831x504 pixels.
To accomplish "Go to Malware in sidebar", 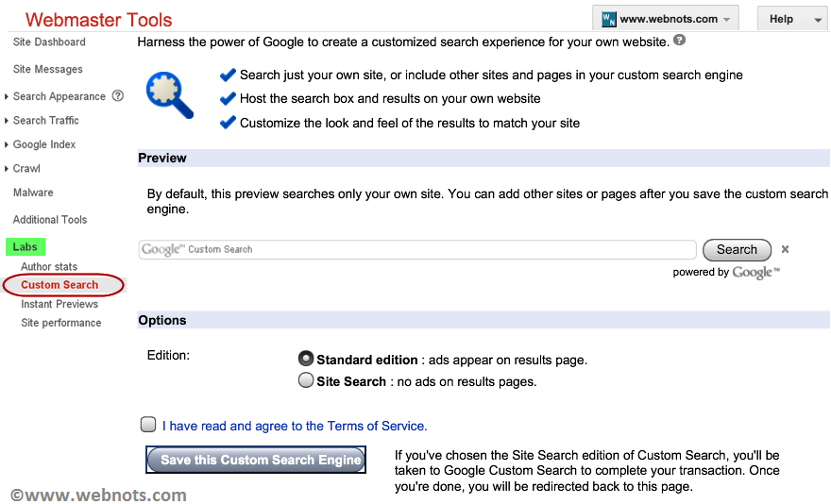I will 33,193.
